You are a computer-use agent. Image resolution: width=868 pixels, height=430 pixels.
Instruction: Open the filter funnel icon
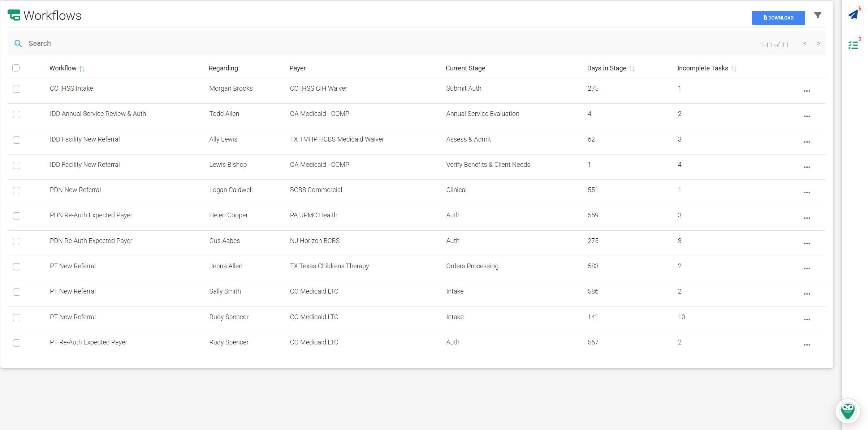tap(818, 15)
